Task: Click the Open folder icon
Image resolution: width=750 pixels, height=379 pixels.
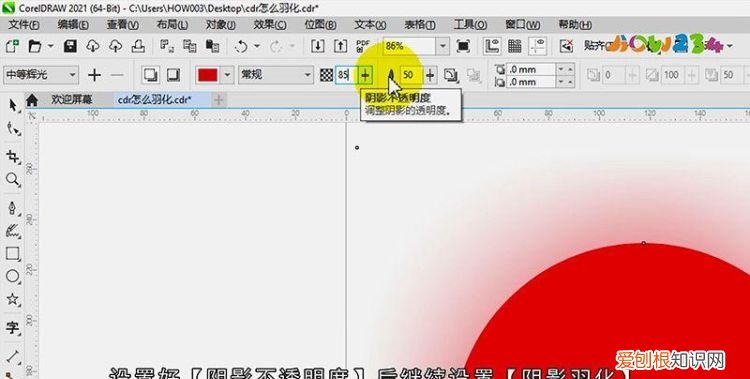Action: coord(34,46)
